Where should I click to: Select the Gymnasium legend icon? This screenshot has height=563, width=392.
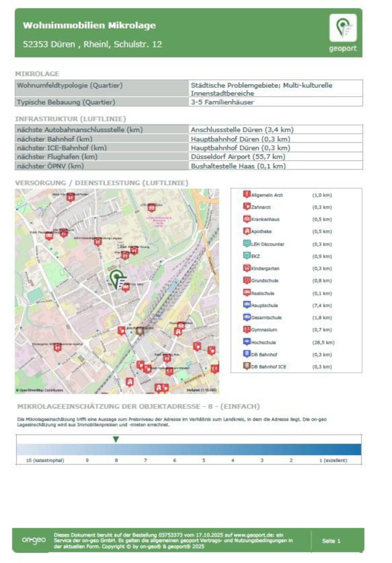pyautogui.click(x=247, y=329)
